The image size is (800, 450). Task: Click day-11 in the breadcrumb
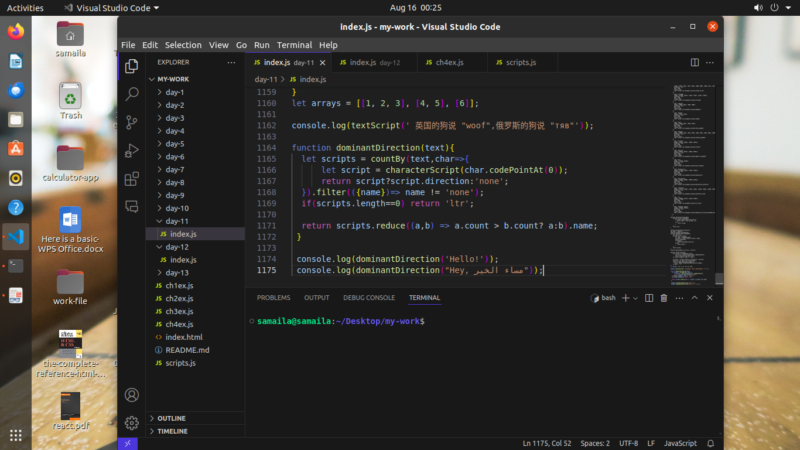[x=266, y=80]
